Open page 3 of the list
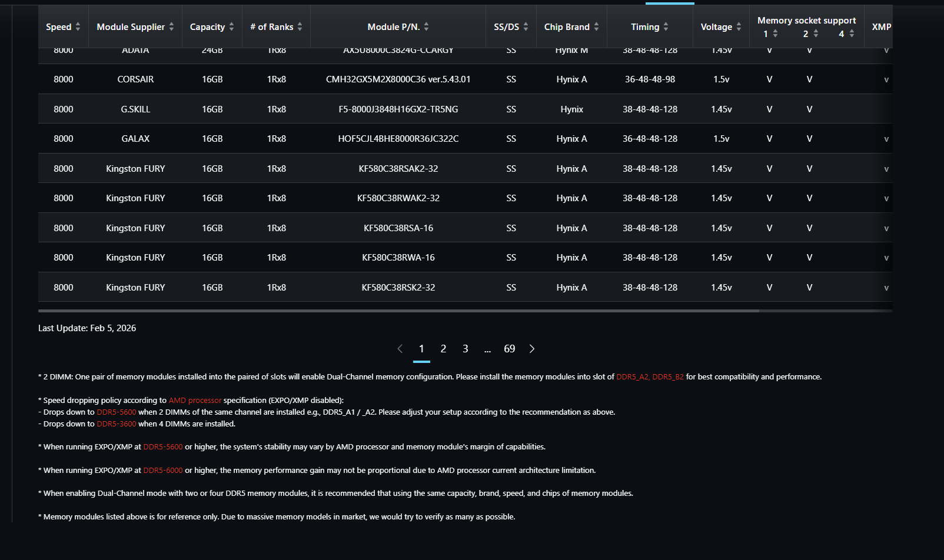Viewport: 944px width, 560px height. 466,349
